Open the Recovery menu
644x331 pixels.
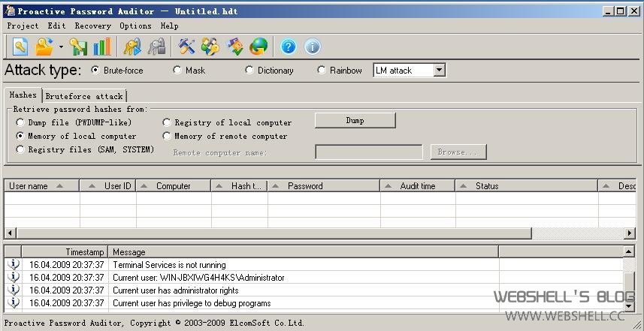click(x=93, y=26)
